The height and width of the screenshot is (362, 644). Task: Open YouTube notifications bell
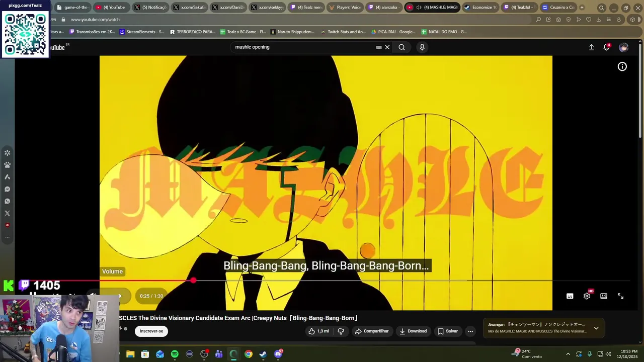pyautogui.click(x=607, y=47)
